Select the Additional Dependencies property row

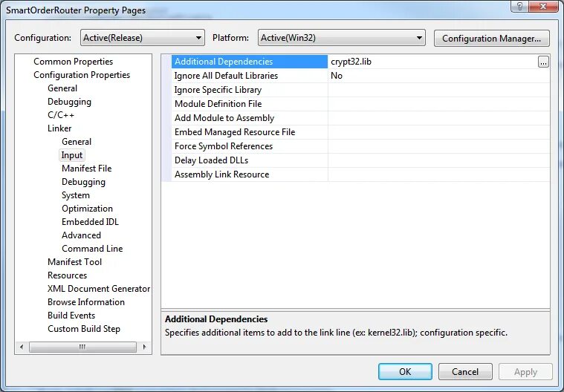(249, 62)
